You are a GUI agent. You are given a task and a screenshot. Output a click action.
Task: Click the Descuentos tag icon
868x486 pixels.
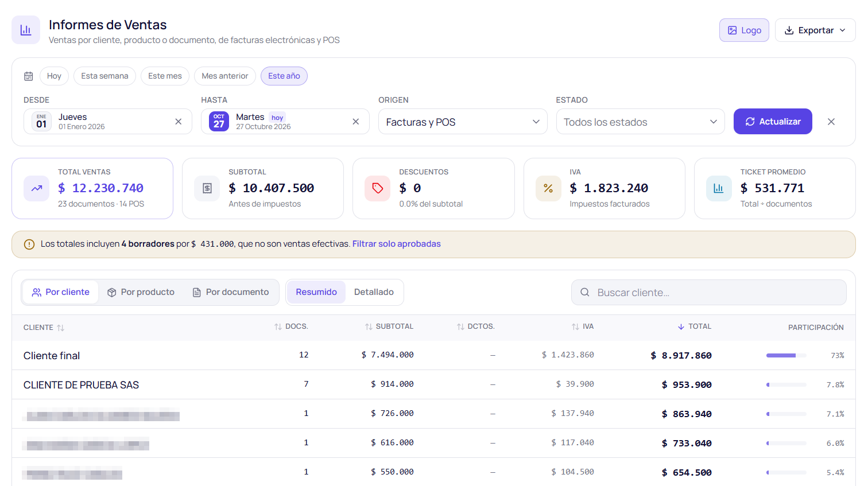378,188
